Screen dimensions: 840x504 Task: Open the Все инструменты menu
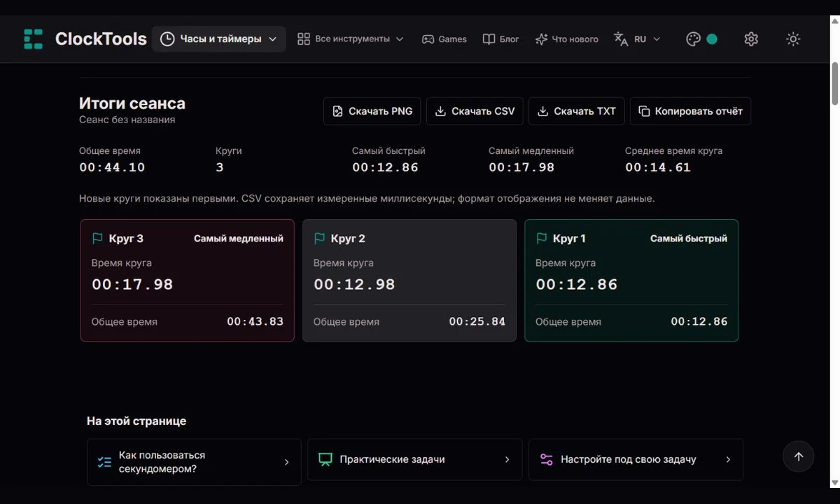click(351, 39)
